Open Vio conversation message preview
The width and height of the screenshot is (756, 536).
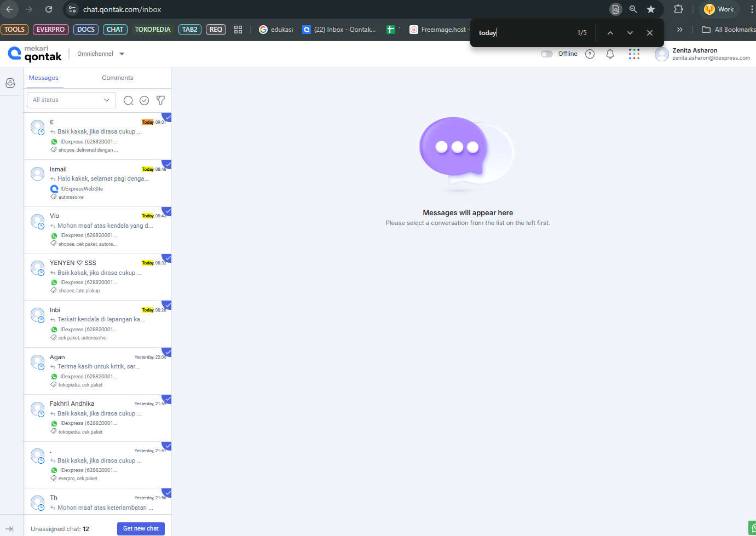[105, 226]
